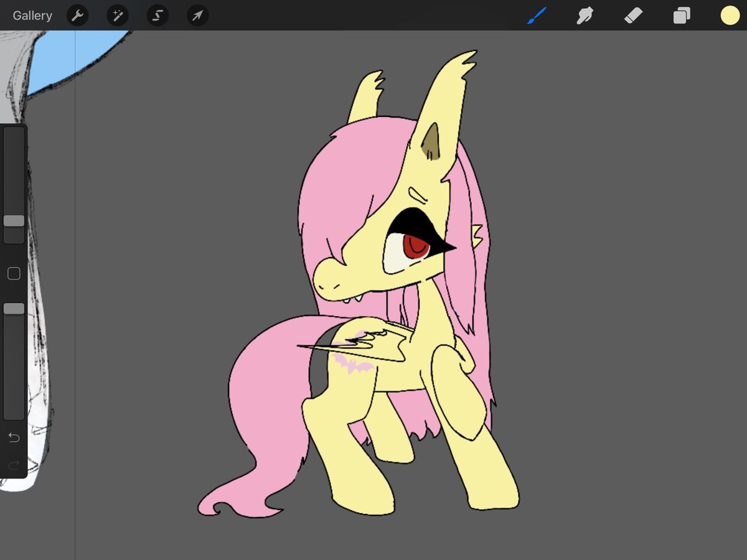Click the brush size slider handle
747x560 pixels.
pyautogui.click(x=14, y=221)
